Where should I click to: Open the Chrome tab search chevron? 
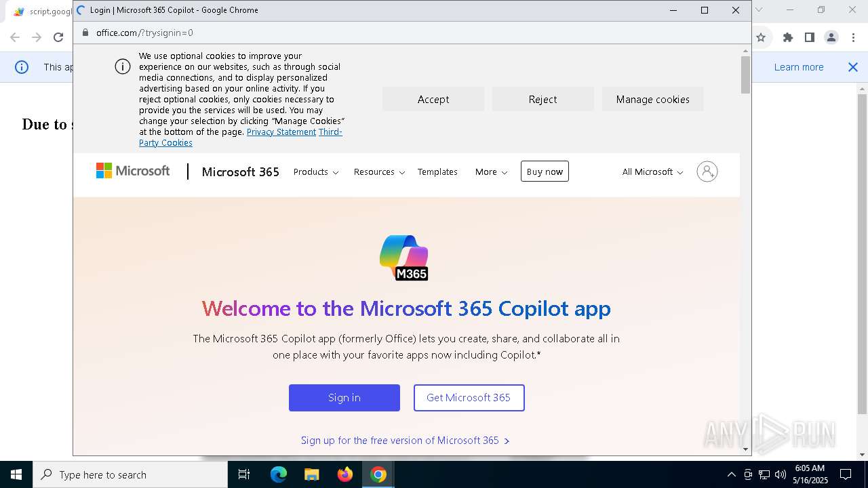click(x=759, y=9)
